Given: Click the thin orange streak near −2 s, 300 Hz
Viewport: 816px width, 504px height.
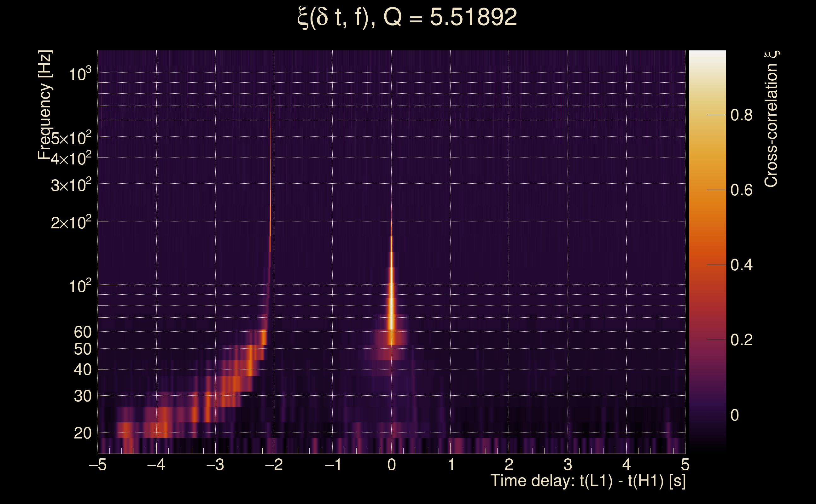Looking at the screenshot, I should pyautogui.click(x=271, y=184).
